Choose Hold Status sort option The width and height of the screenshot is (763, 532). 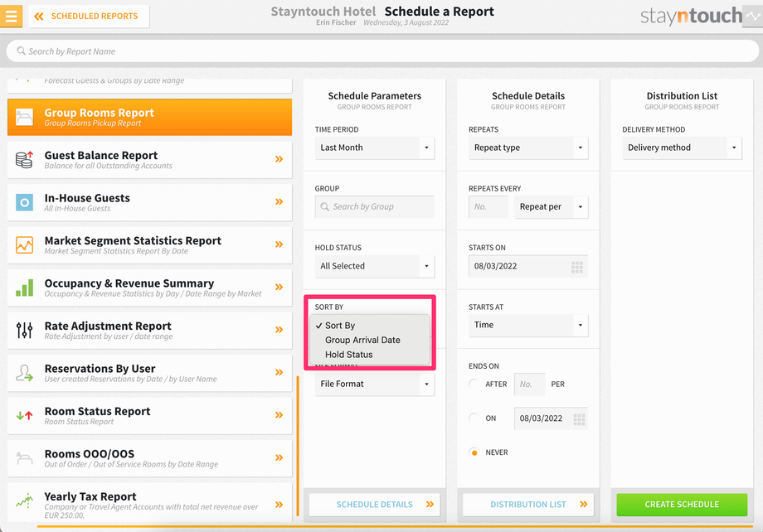tap(349, 355)
